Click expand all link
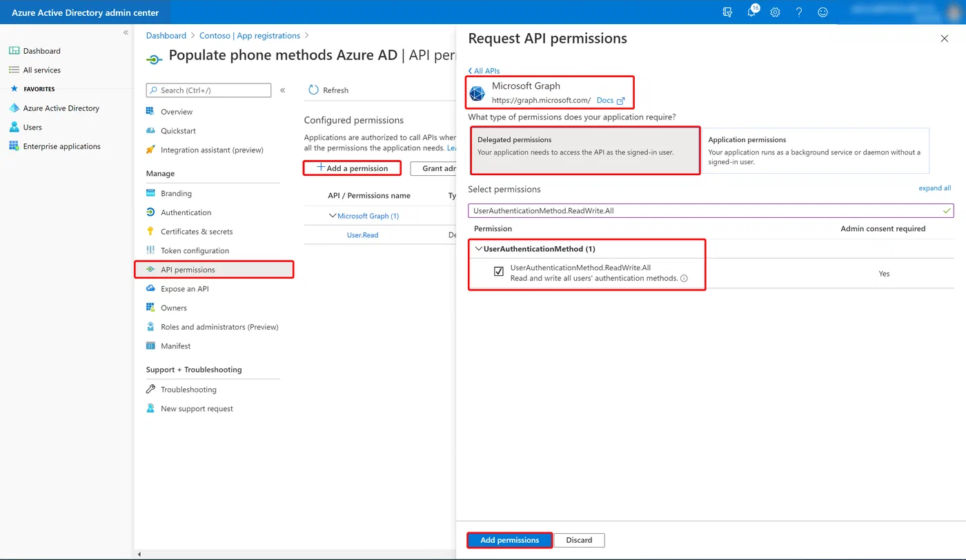This screenshot has height=560, width=966. click(x=934, y=188)
